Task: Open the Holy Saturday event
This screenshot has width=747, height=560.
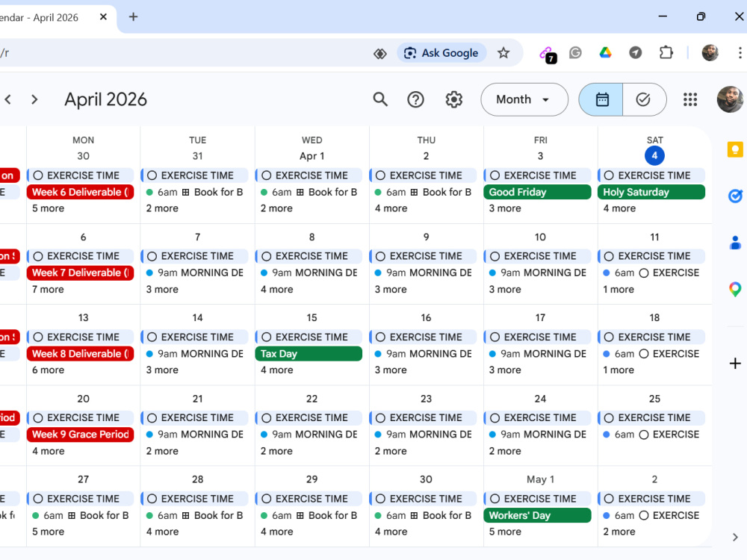Action: pos(651,193)
